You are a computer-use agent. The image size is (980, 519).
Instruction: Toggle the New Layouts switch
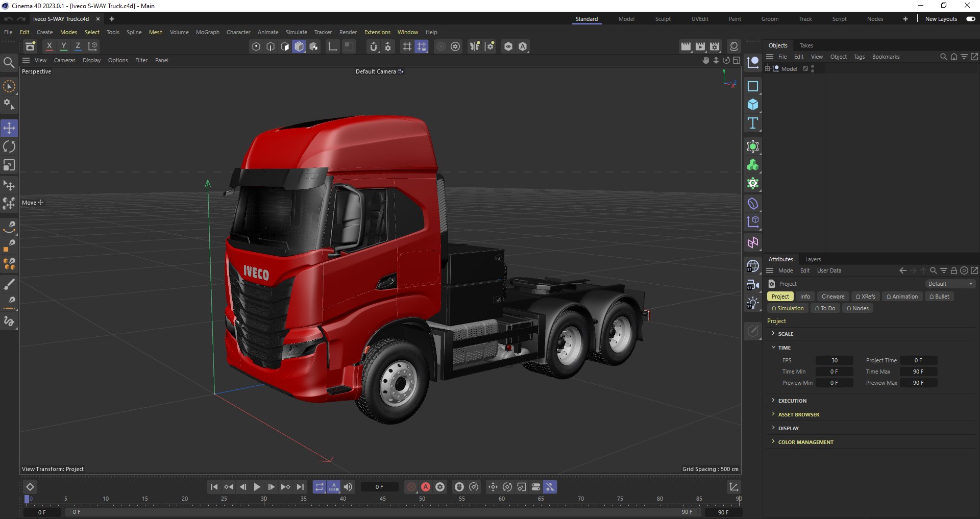[x=970, y=19]
